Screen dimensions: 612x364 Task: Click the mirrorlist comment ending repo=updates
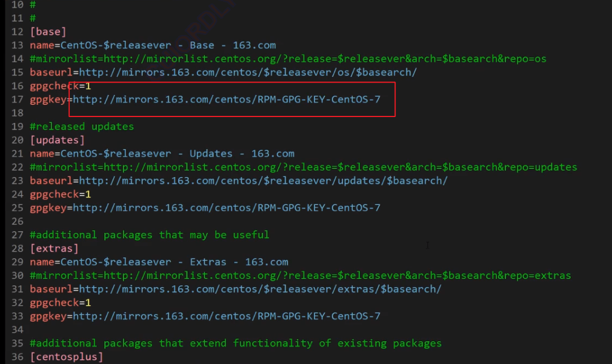click(303, 167)
